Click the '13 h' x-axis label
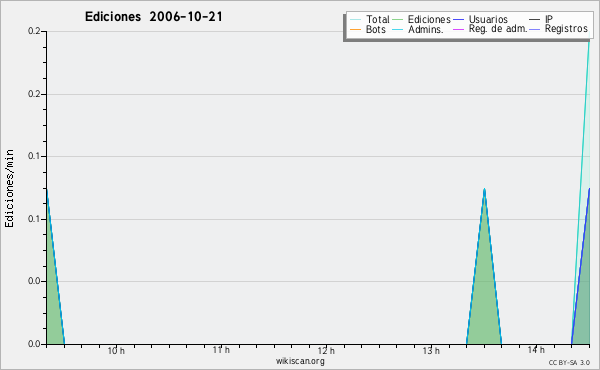 431,350
